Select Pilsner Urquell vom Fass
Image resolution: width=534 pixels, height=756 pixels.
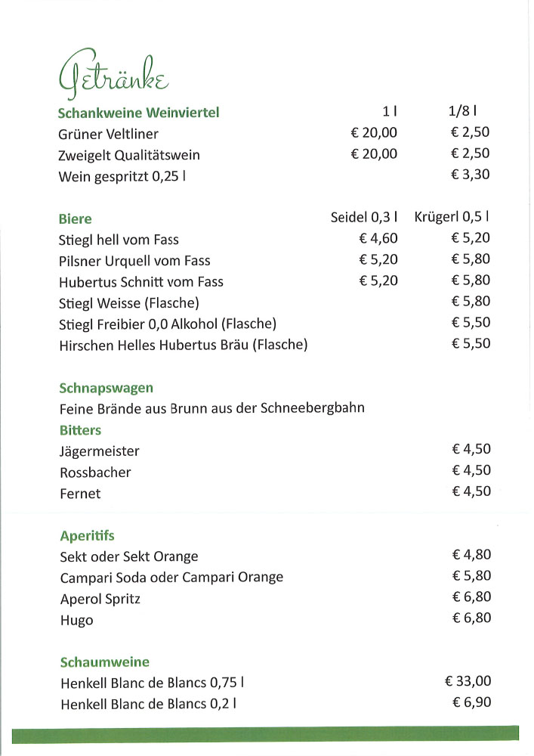[134, 261]
